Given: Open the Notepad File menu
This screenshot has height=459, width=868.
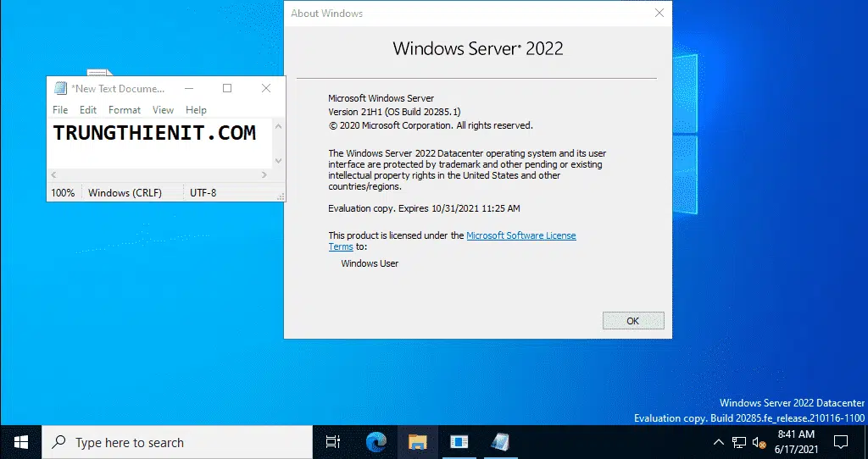Looking at the screenshot, I should coord(60,110).
